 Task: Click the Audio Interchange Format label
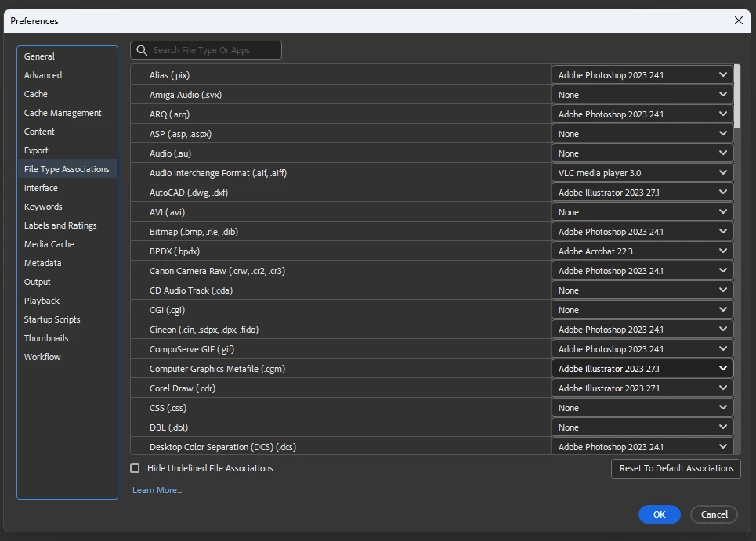point(218,172)
